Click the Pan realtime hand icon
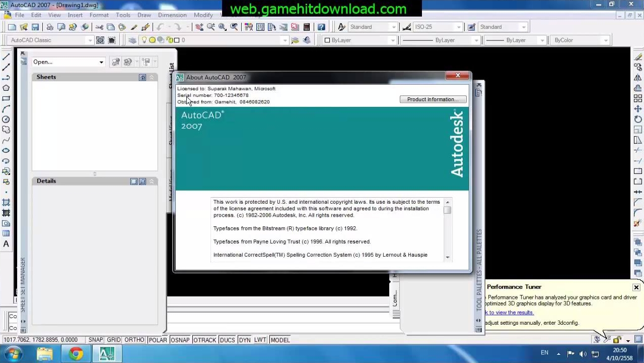Screen dimensions: 644x363 coord(199,27)
